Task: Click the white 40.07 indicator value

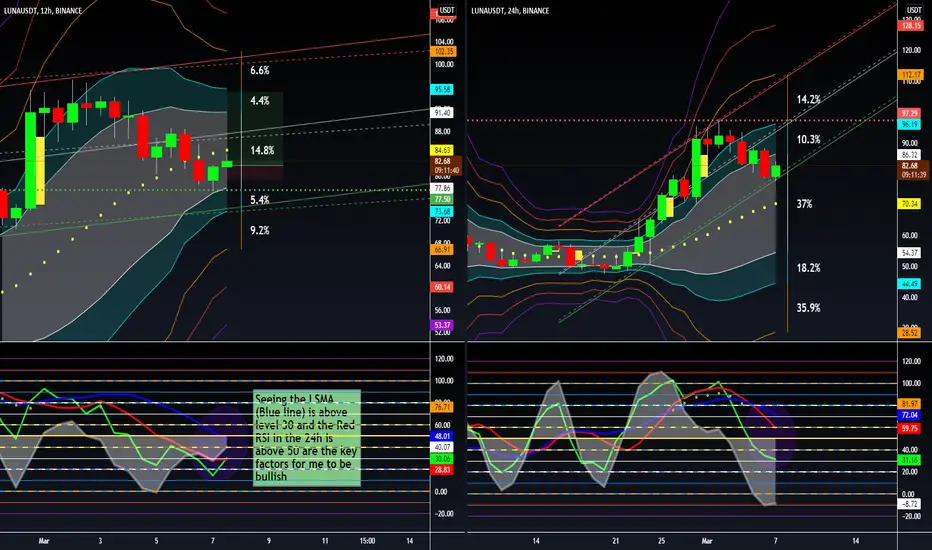Action: (x=443, y=447)
